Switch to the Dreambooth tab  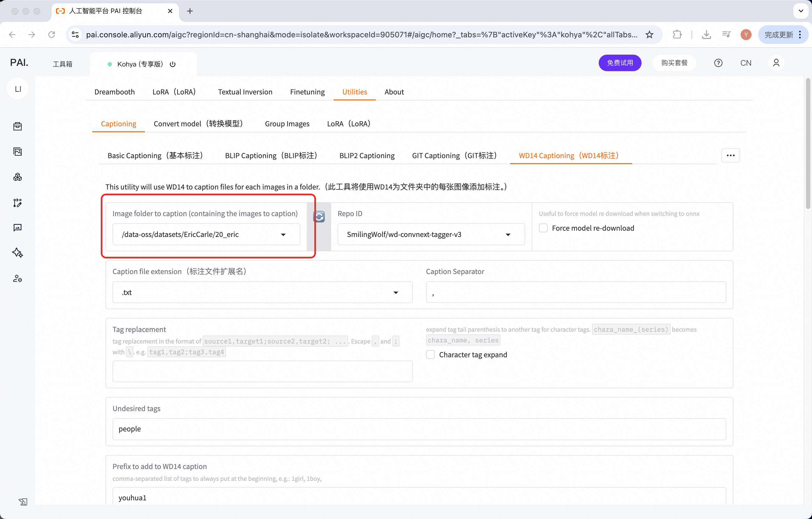tap(114, 92)
